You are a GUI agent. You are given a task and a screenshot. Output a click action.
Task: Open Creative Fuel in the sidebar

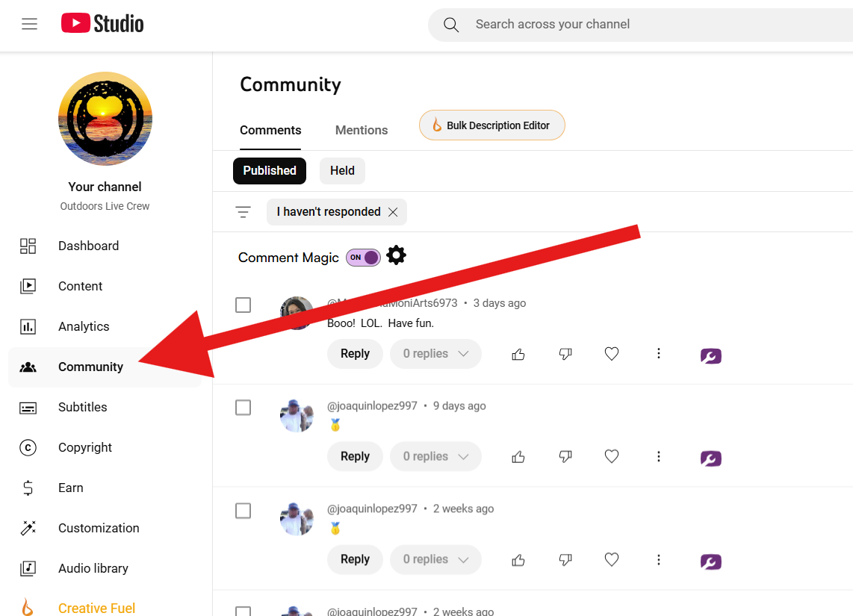tap(105, 607)
